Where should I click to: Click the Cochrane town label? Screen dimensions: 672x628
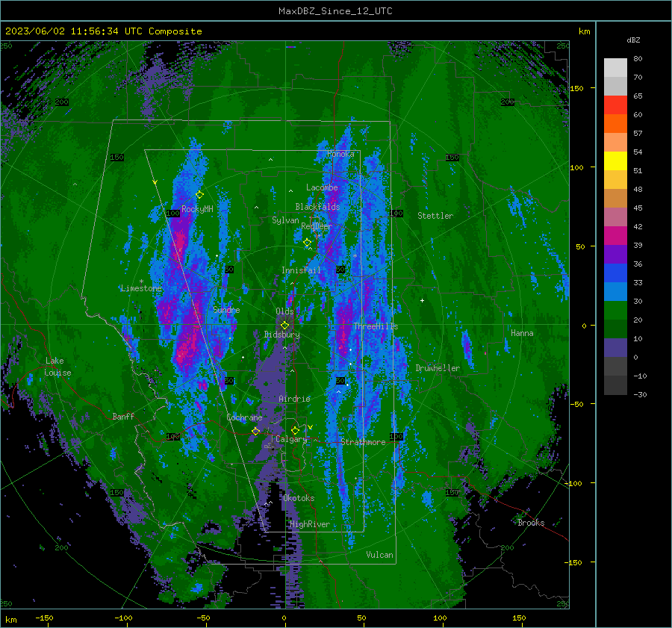click(x=244, y=417)
